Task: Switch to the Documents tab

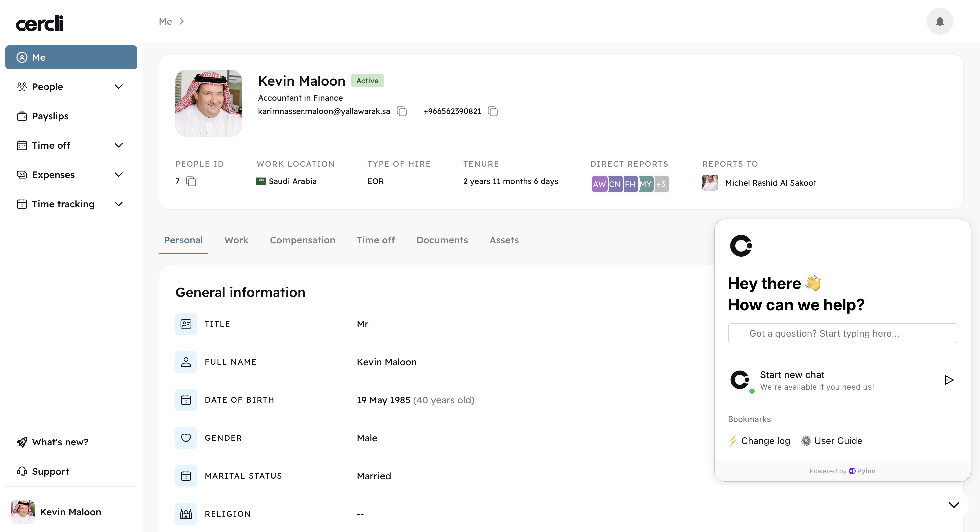Action: pyautogui.click(x=442, y=240)
